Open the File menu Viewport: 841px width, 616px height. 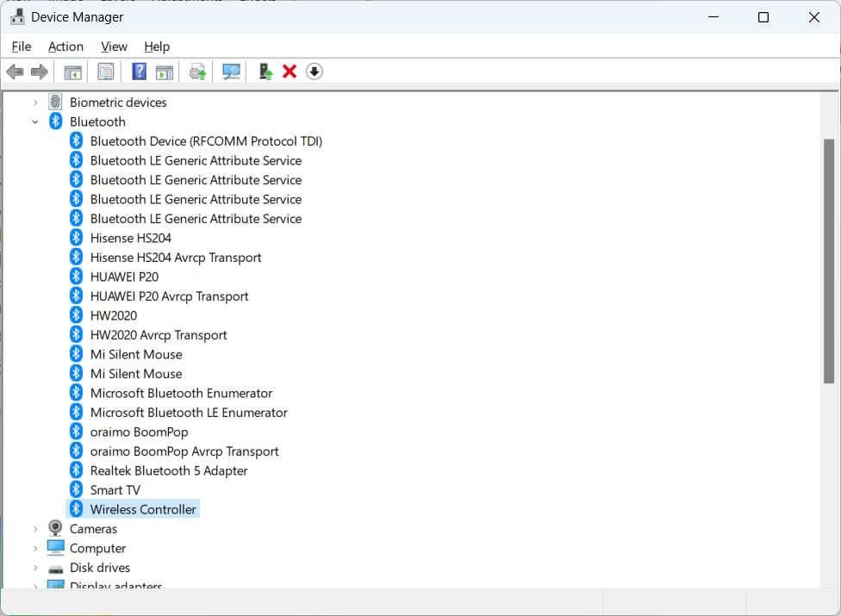(21, 47)
